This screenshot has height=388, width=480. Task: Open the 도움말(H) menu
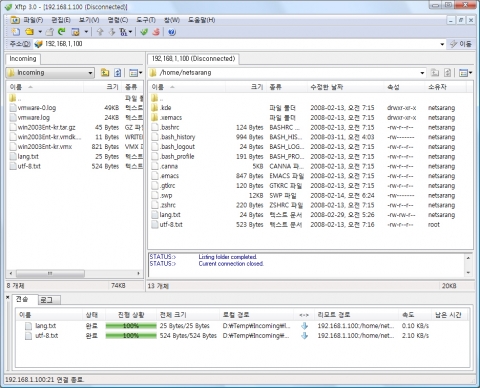pos(201,20)
